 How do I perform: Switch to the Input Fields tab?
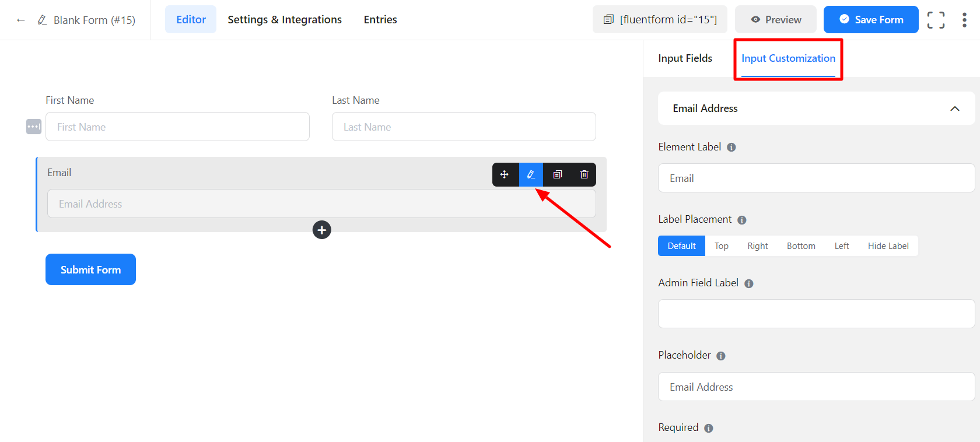685,58
